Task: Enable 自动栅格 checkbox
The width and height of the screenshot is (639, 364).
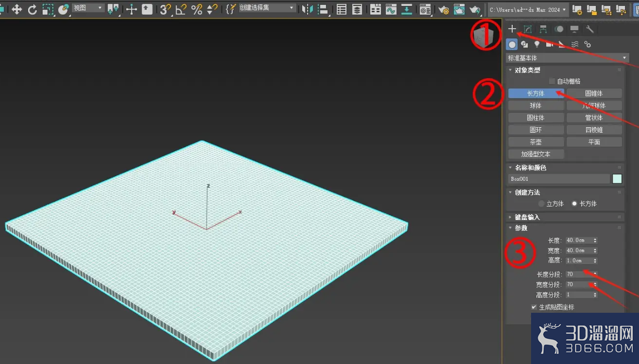Action: [x=552, y=81]
